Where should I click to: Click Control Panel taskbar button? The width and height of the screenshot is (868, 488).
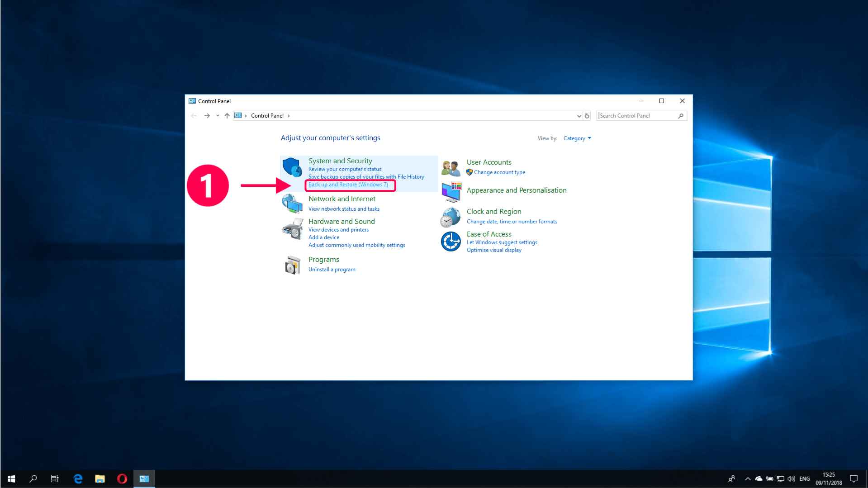click(144, 479)
